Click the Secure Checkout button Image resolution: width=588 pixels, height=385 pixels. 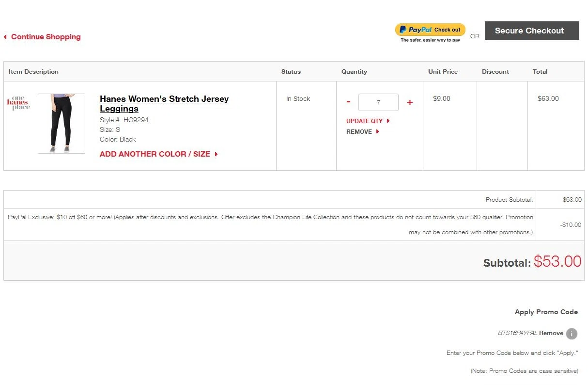[x=532, y=31]
